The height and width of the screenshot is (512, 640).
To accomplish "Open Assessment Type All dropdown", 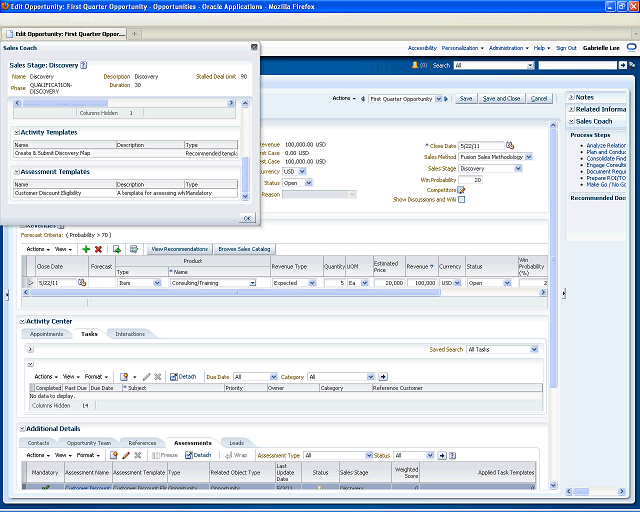I will click(x=369, y=456).
